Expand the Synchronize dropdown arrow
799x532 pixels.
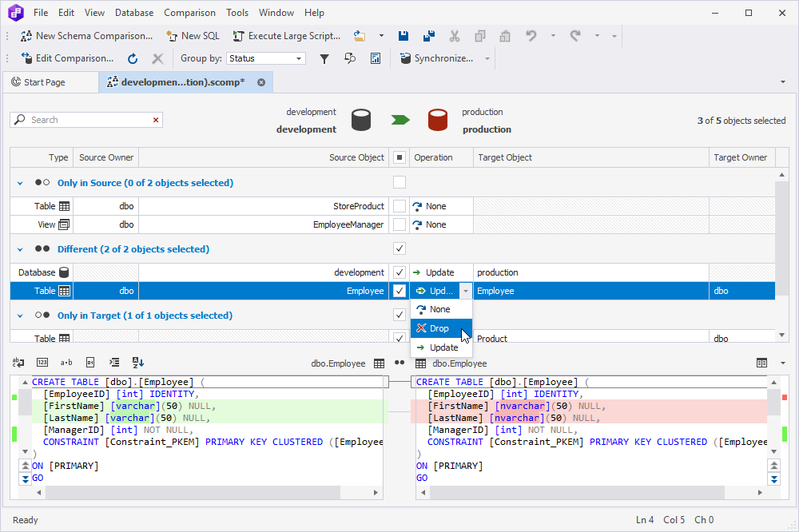pyautogui.click(x=487, y=58)
